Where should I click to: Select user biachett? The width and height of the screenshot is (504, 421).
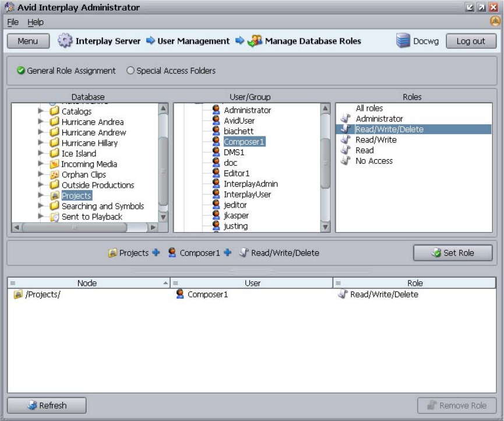click(238, 131)
